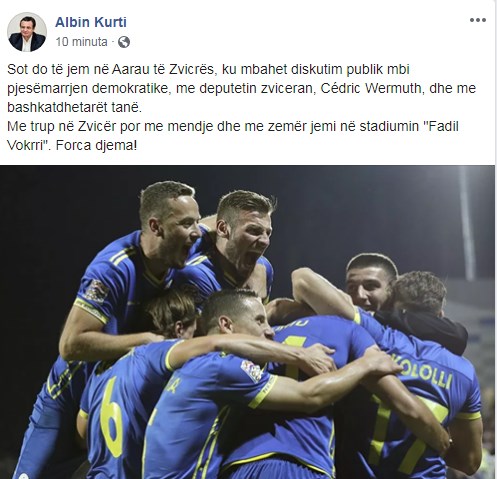Click the Nations League badge on left player's sleeve
Image resolution: width=497 pixels, height=479 pixels.
[x=97, y=291]
